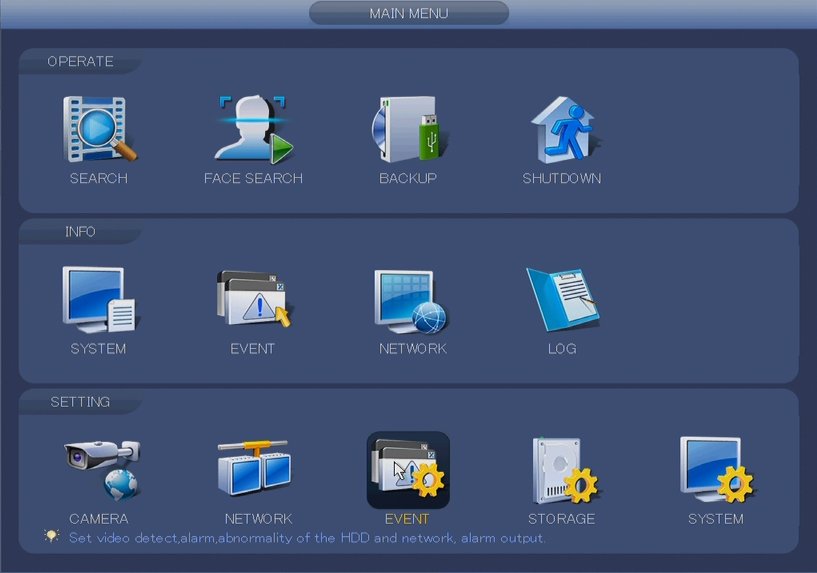The image size is (817, 573).
Task: Open the Search playback icon with magnifier
Action: coord(99,130)
